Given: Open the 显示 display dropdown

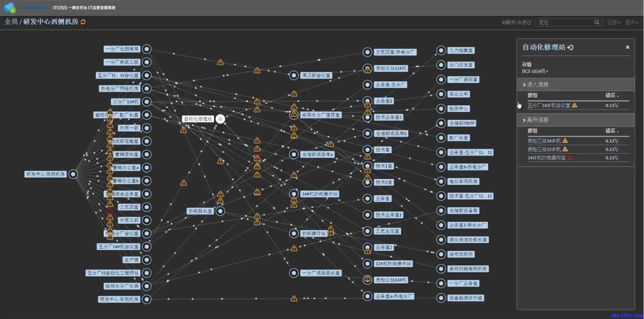Looking at the screenshot, I should (x=631, y=22).
